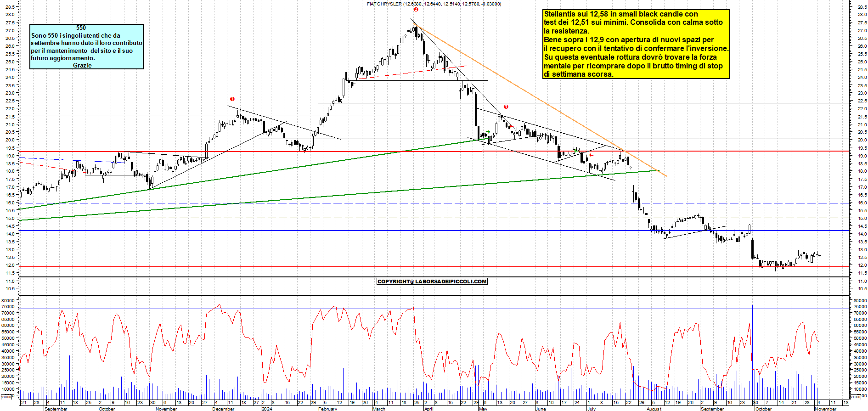Click '80000' on the left volume axis
868x411 pixels.
pyautogui.click(x=9, y=300)
